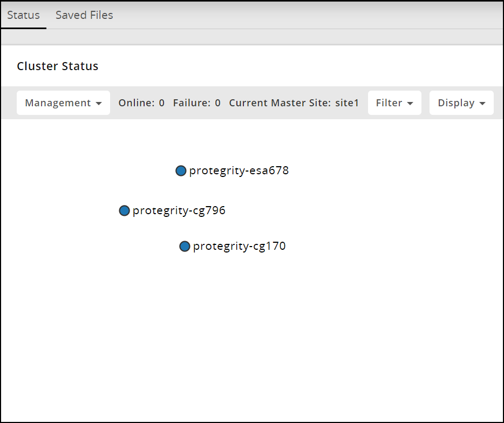This screenshot has width=504, height=423.
Task: Open the Saved Files tab
Action: [x=84, y=15]
